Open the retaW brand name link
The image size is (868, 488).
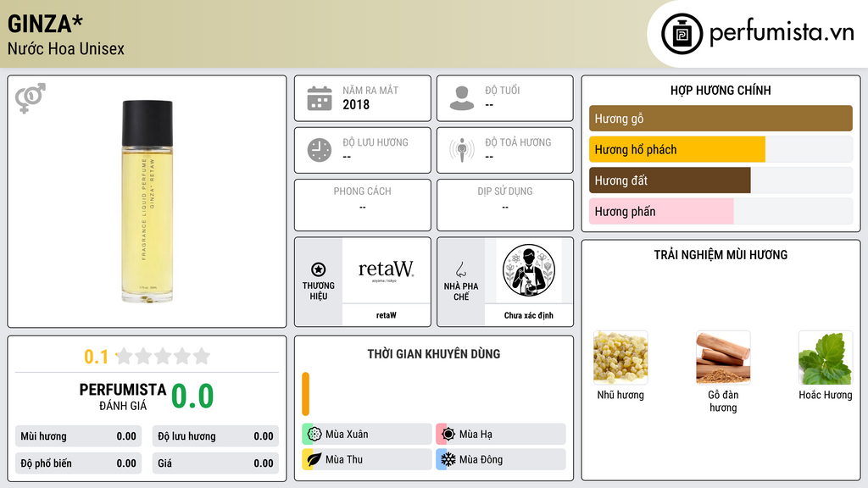pyautogui.click(x=386, y=315)
